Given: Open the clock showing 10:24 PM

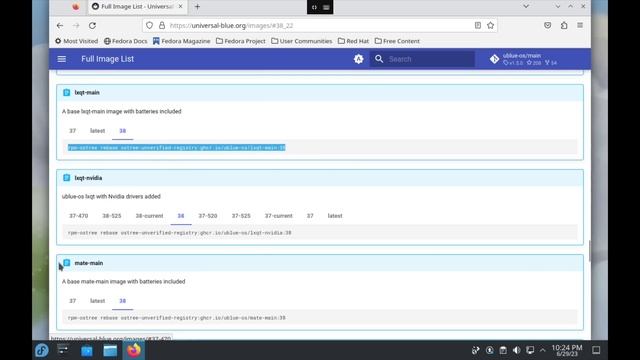Looking at the screenshot, I should pyautogui.click(x=567, y=350).
